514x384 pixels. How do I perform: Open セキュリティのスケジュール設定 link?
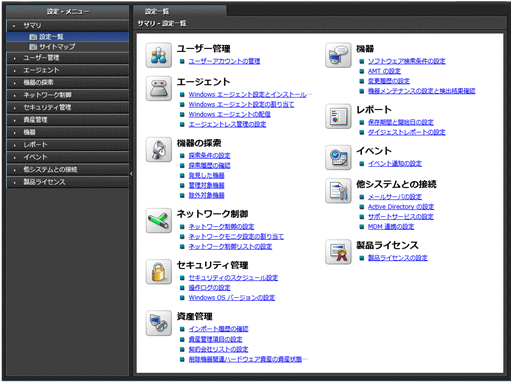coord(233,278)
